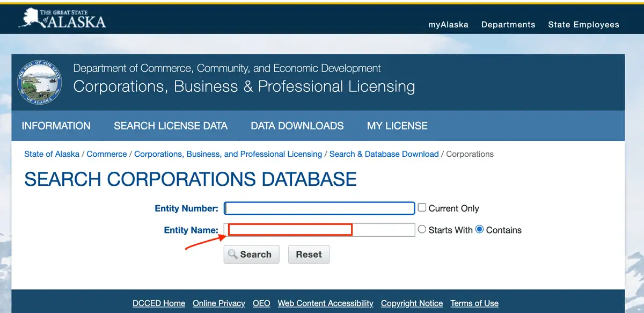Open the DCCED Home footer link

tap(159, 303)
